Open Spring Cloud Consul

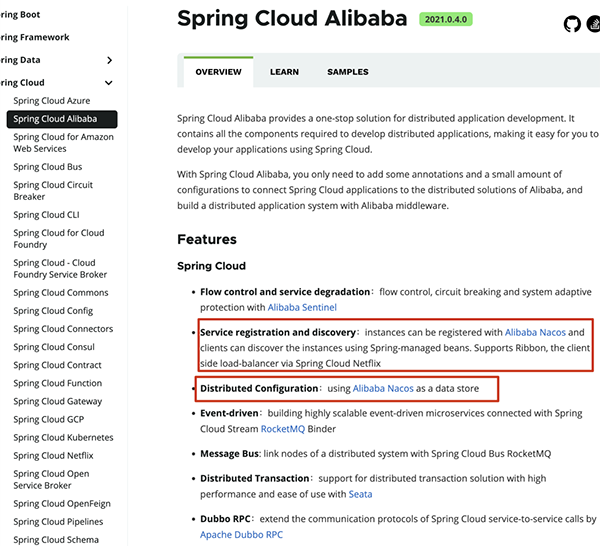pos(54,347)
